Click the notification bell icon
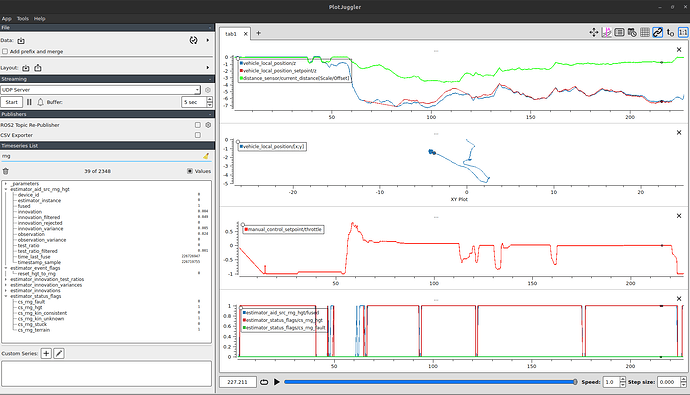The image size is (690, 395). click(x=40, y=102)
